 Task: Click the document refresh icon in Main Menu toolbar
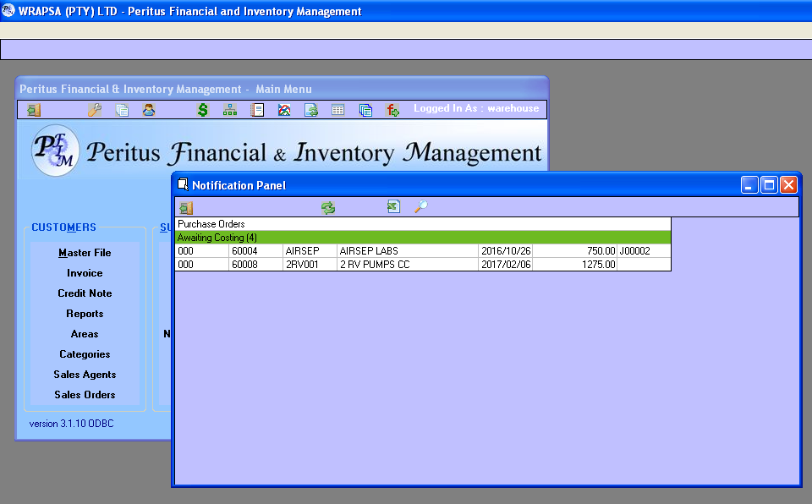click(310, 110)
